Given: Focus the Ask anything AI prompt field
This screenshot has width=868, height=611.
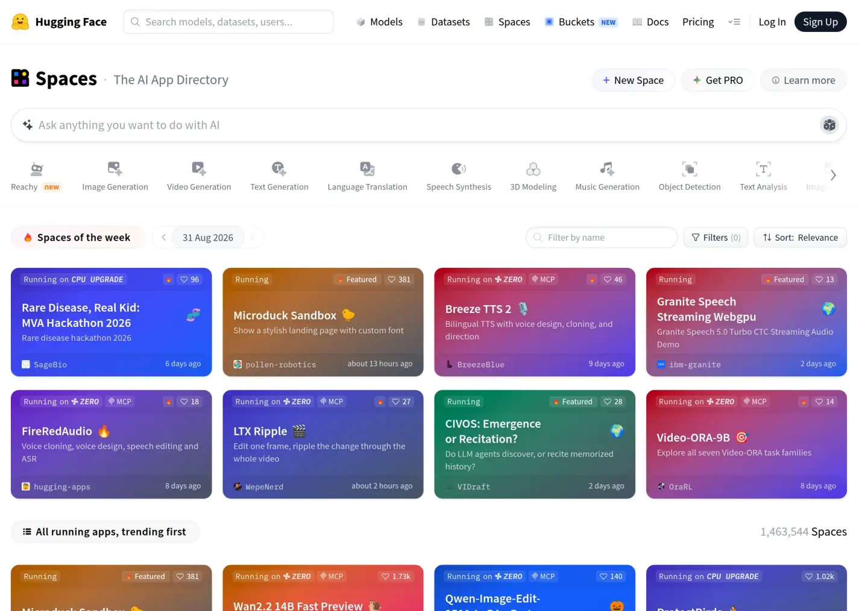Looking at the screenshot, I should [429, 125].
